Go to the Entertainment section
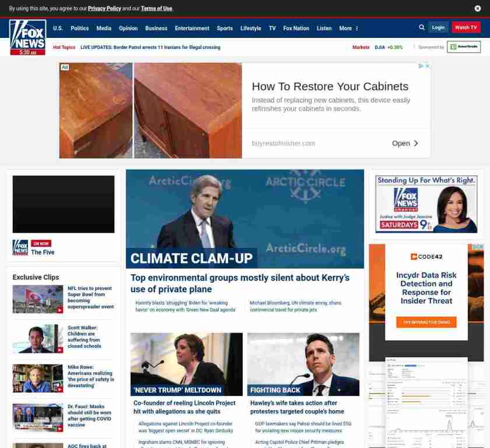The width and height of the screenshot is (490, 448). (x=192, y=28)
